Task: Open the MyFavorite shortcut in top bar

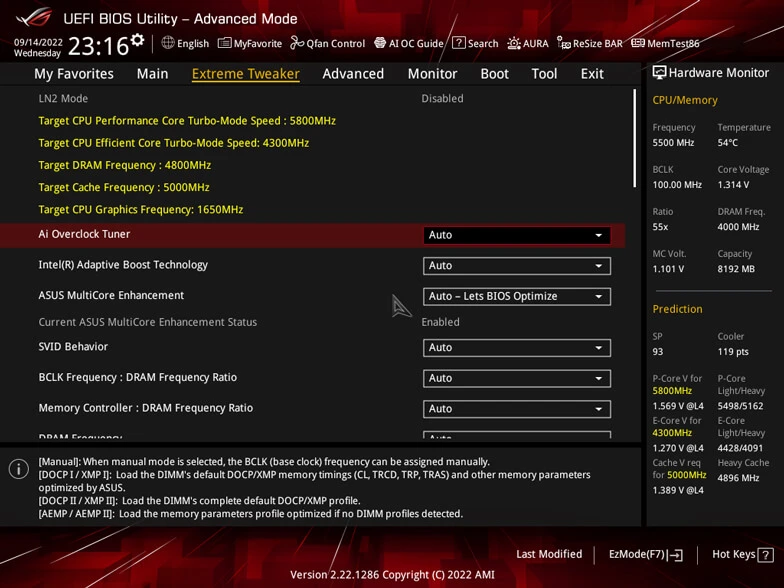Action: tap(250, 43)
